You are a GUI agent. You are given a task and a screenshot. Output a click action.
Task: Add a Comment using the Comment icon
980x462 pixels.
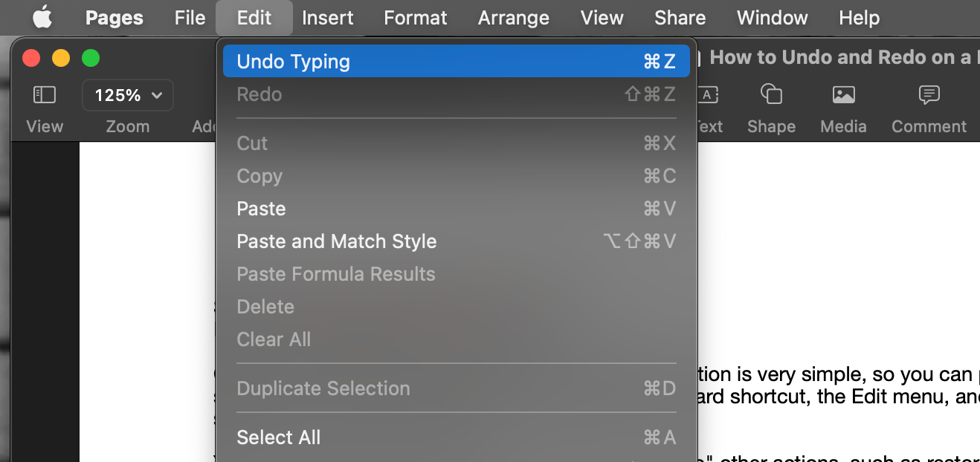(x=929, y=94)
